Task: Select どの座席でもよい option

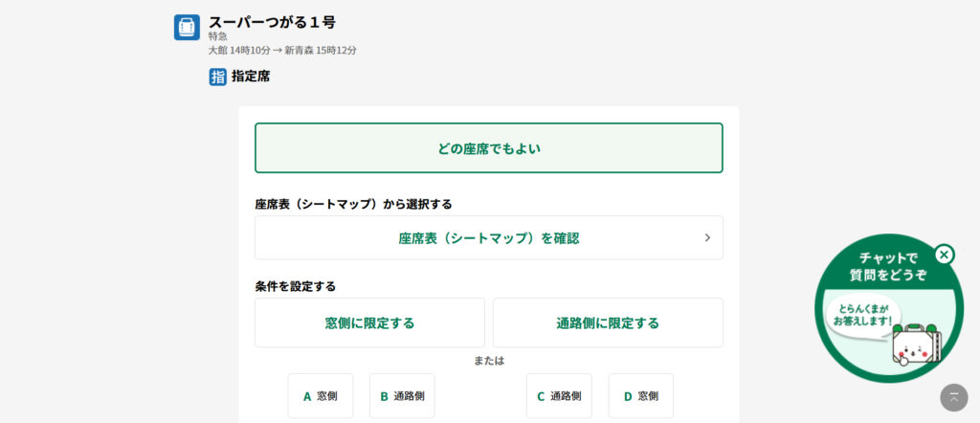Action: click(x=488, y=148)
